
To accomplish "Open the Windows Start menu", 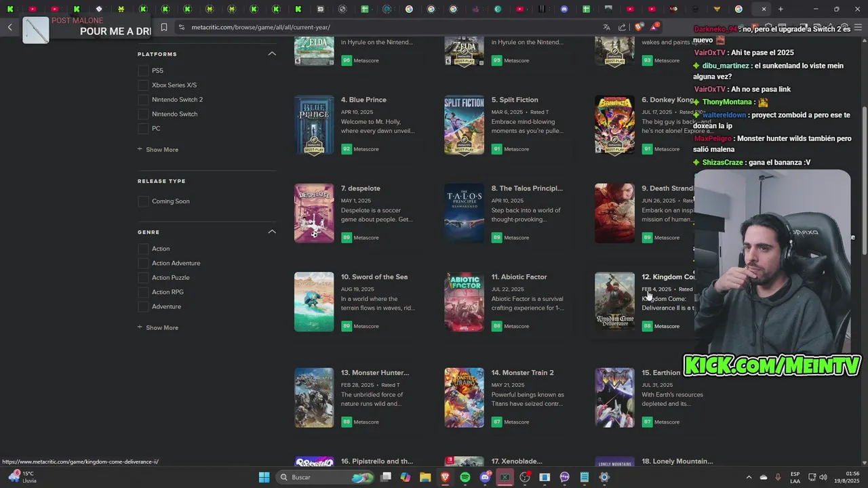I will click(264, 477).
